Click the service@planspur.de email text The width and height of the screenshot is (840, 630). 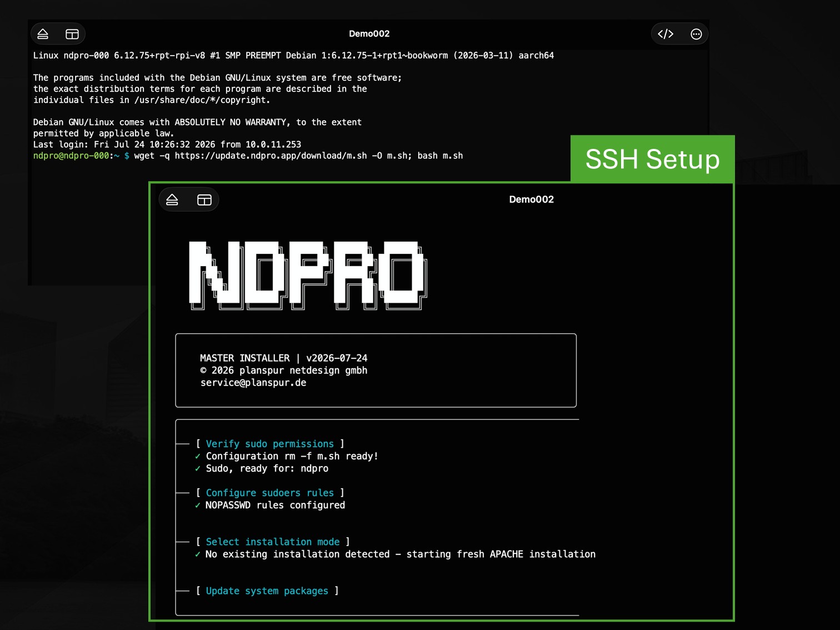coord(253,383)
